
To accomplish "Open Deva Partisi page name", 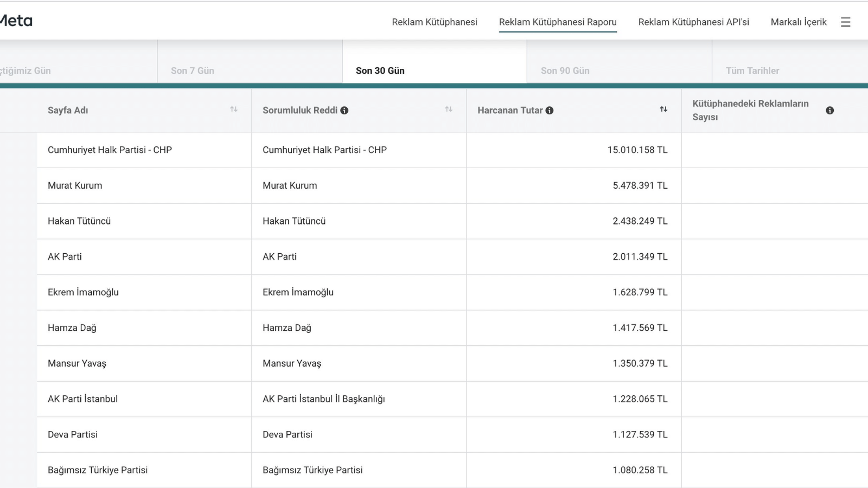I will [x=73, y=435].
